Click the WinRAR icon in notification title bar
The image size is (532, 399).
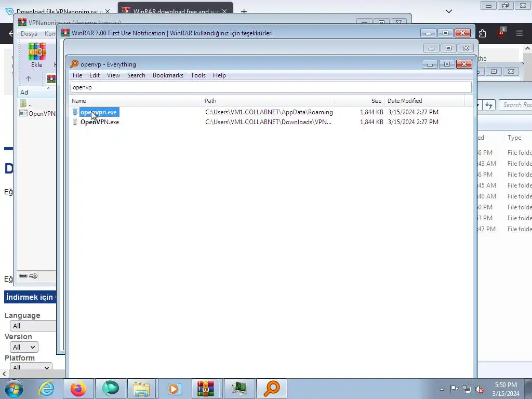pos(65,33)
